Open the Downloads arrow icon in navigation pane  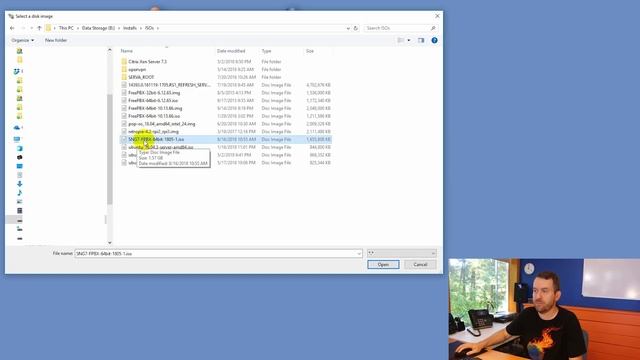tap(20, 184)
